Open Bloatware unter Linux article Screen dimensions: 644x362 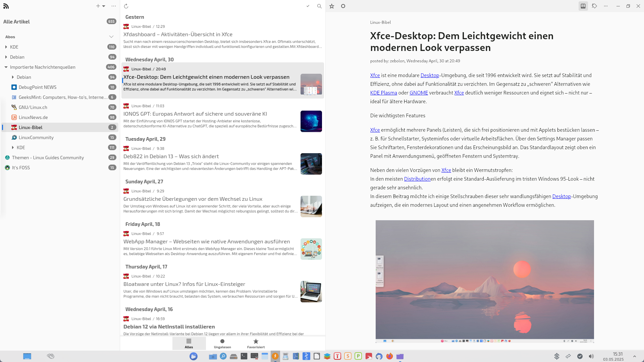223,288
